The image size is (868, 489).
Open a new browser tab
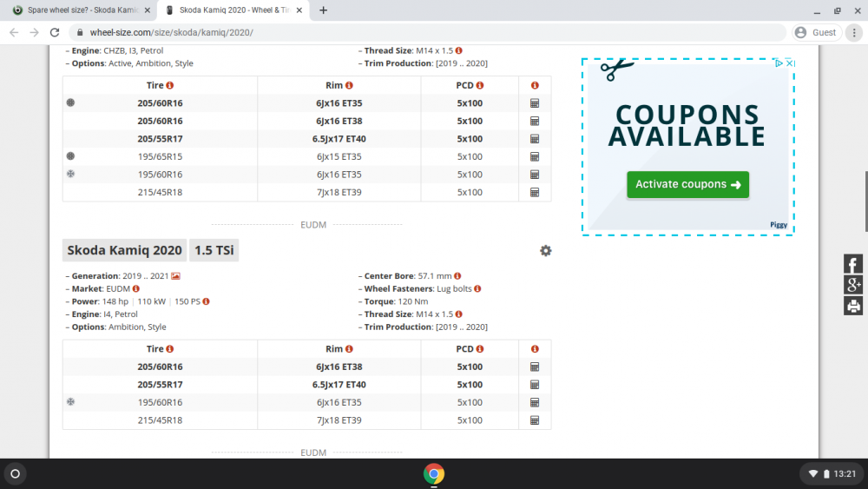[323, 10]
